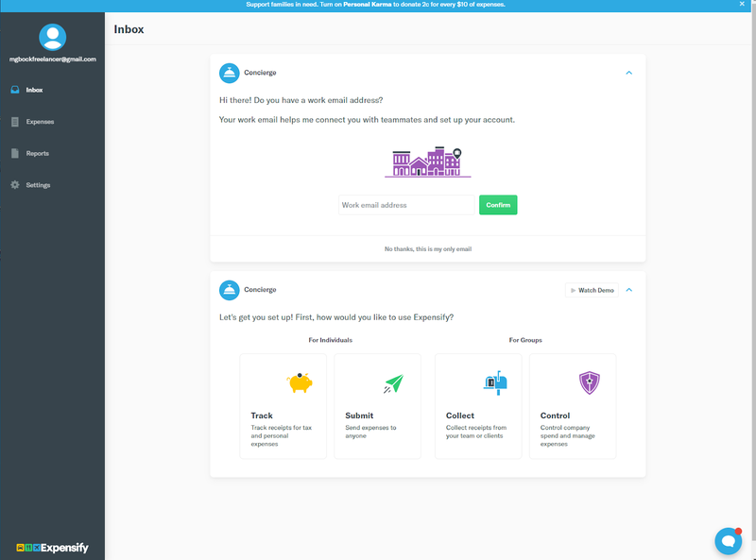Click the Concierge bell icon in the work email card
Viewport: 756px width, 560px height.
pos(229,73)
